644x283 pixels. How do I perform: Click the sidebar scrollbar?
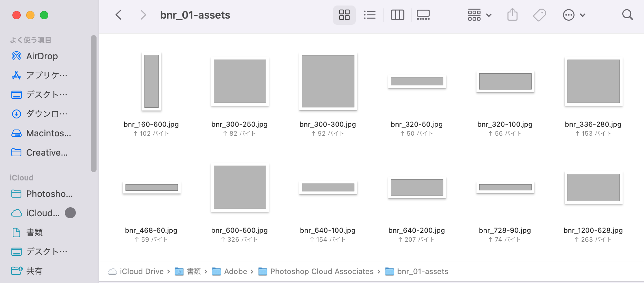(93, 103)
